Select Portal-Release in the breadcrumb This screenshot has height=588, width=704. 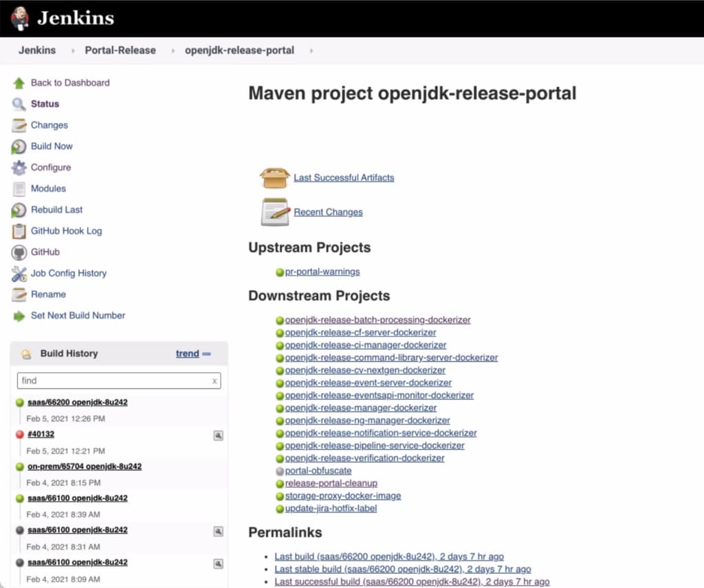[x=120, y=50]
